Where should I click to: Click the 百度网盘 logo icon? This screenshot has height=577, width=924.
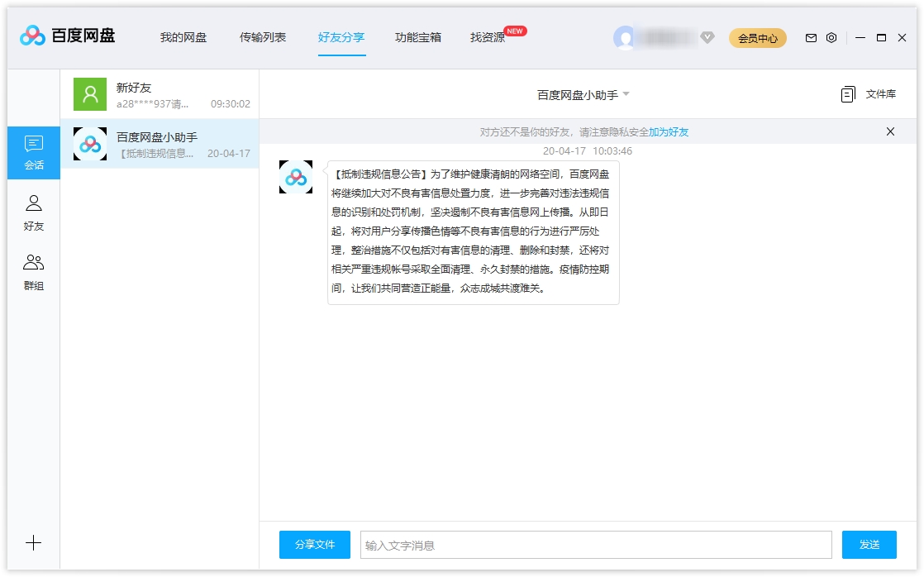[31, 36]
